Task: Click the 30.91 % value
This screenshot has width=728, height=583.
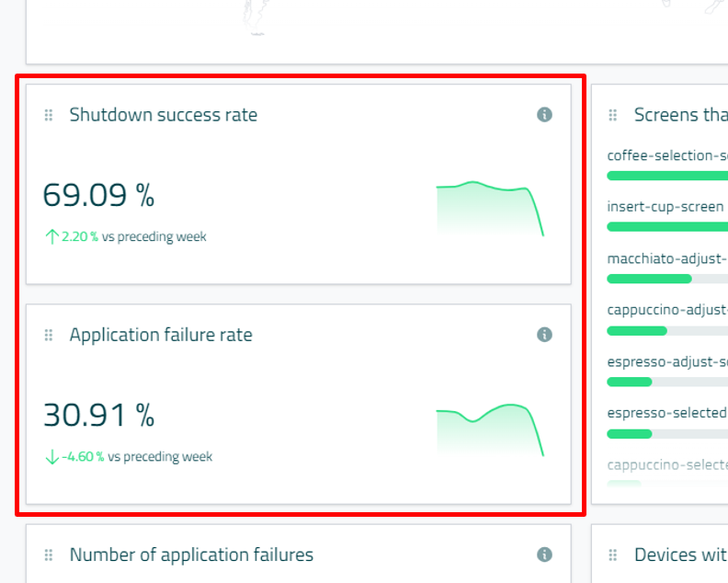Action: click(98, 416)
